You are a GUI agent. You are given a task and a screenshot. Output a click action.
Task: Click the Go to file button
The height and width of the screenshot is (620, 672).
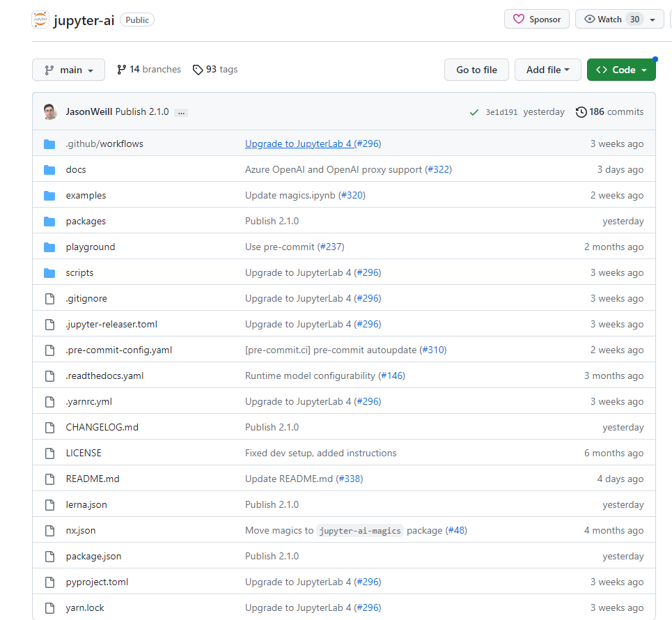coord(476,70)
